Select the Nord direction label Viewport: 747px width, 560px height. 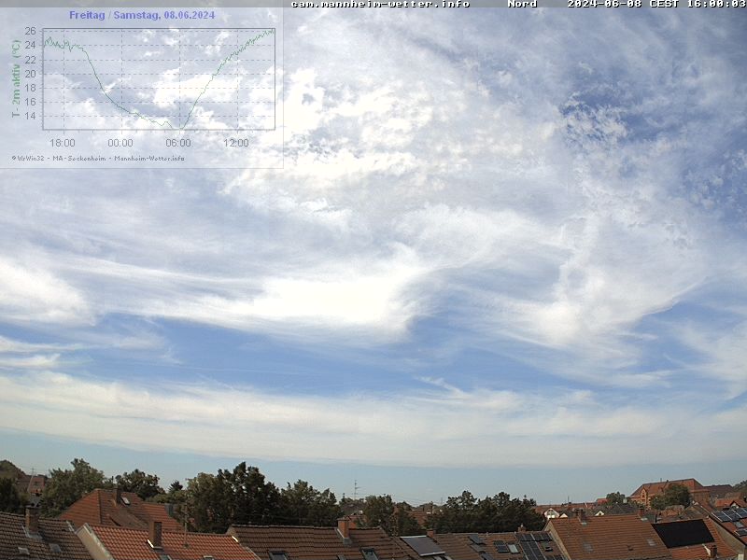click(x=522, y=4)
